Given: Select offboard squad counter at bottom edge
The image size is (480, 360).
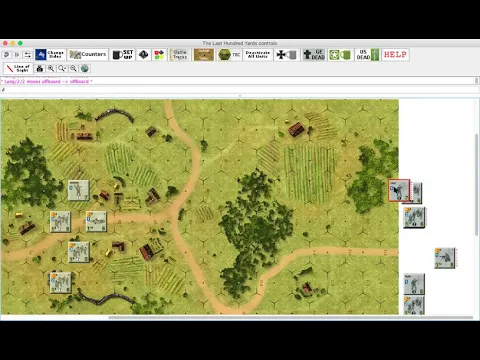Looking at the screenshot, I should pyautogui.click(x=414, y=305).
